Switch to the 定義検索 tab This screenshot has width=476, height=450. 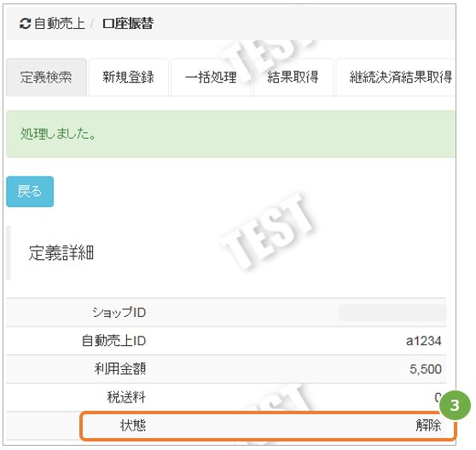click(x=46, y=78)
